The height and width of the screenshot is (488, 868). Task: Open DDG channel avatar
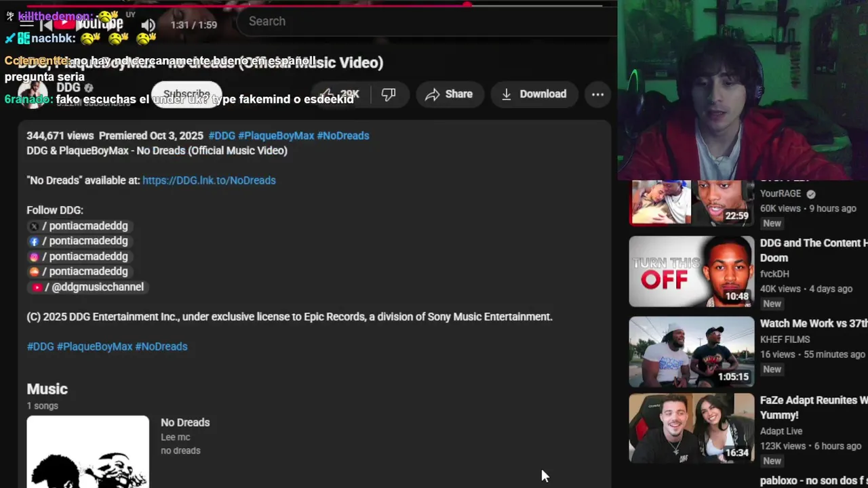click(33, 94)
